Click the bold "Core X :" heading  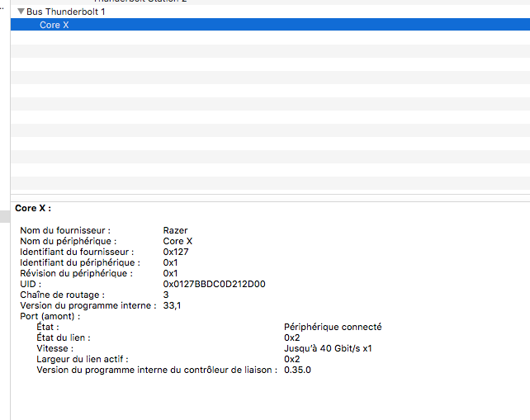[x=33, y=208]
